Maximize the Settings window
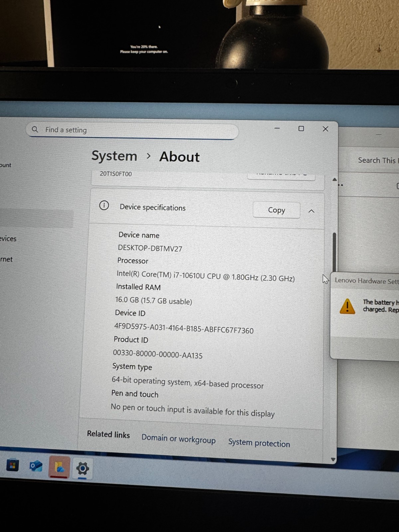The image size is (399, 532). coord(301,129)
